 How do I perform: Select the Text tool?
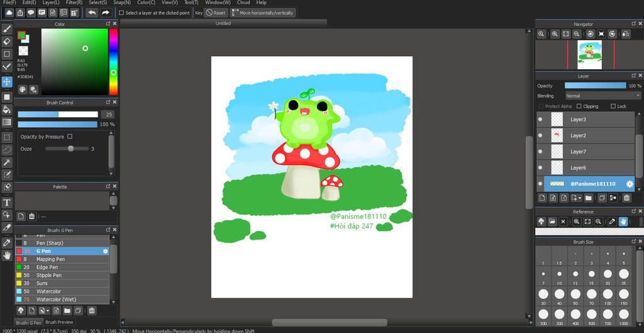[x=6, y=202]
